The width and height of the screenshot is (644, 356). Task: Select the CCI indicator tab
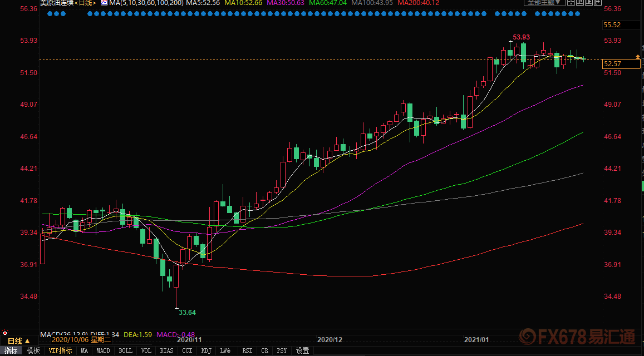[x=187, y=350]
